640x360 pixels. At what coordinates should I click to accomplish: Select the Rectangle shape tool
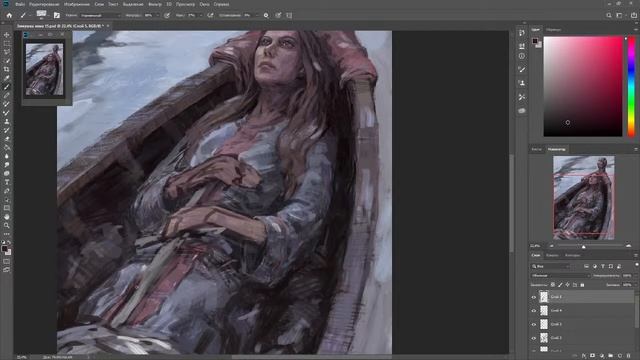7,208
